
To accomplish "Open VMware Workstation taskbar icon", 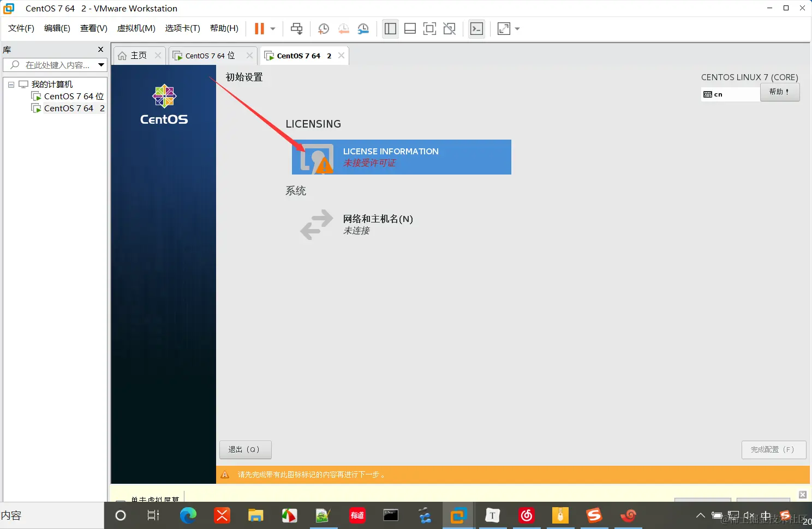I will [x=458, y=515].
